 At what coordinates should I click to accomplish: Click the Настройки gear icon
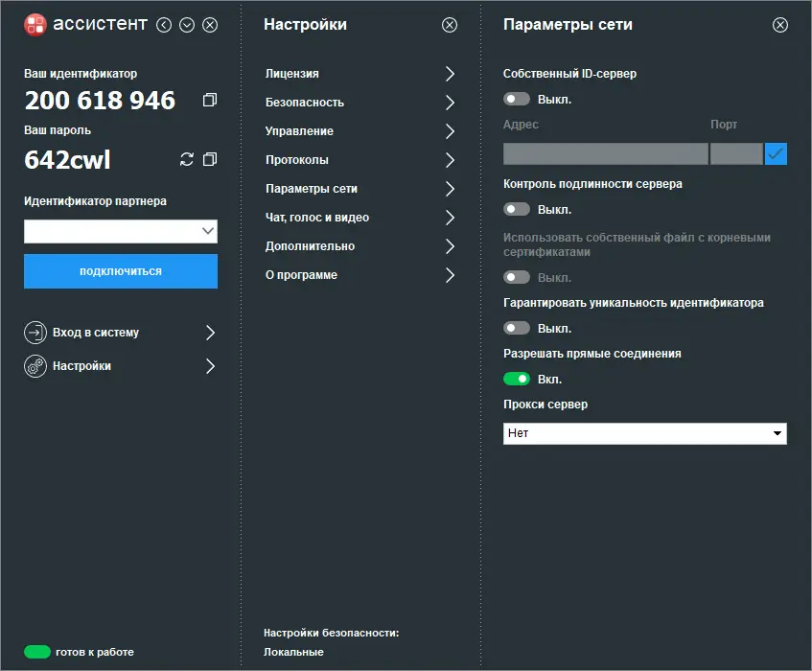35,366
